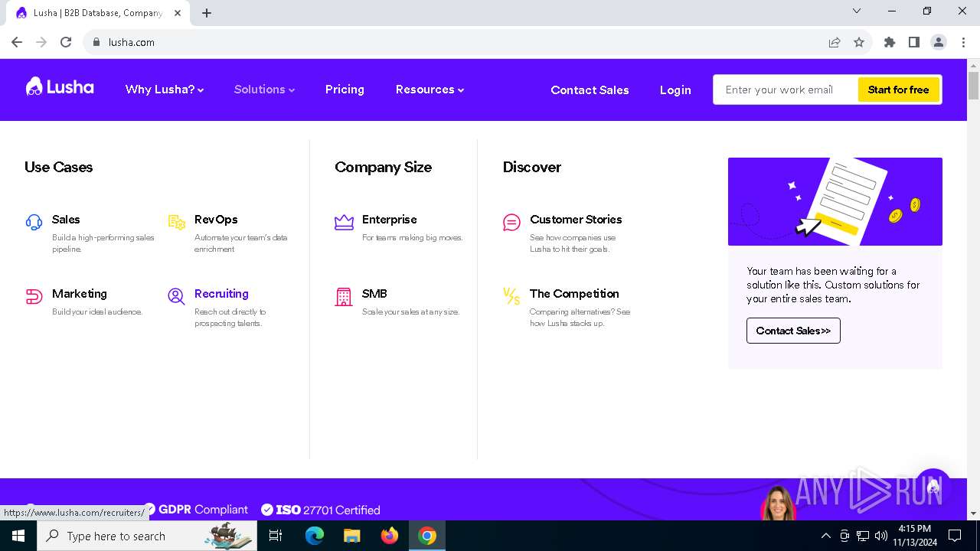980x551 pixels.
Task: Open the Lusha chat widget bubble
Action: (x=933, y=487)
